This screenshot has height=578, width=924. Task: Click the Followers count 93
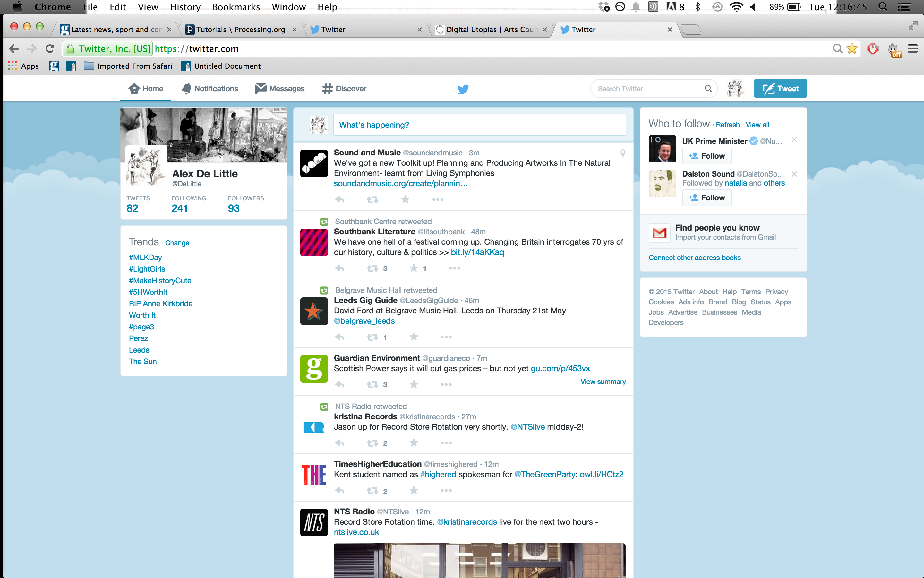(x=234, y=208)
